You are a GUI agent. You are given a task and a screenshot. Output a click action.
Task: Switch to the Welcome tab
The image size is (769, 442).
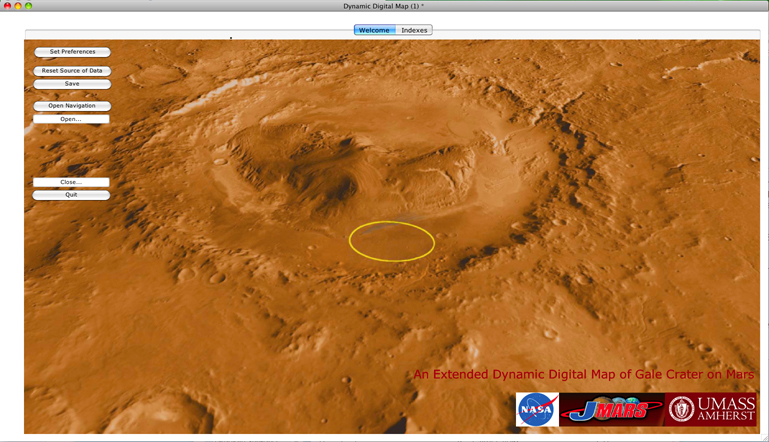375,30
